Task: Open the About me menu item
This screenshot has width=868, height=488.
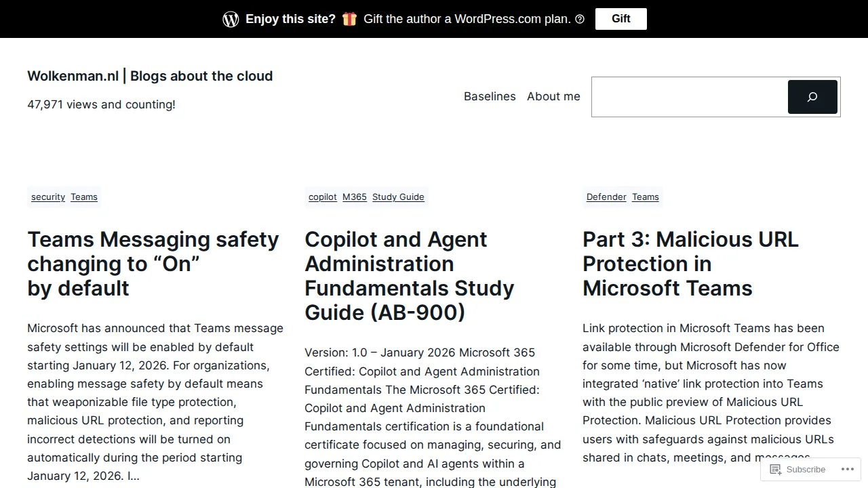Action: [x=553, y=96]
